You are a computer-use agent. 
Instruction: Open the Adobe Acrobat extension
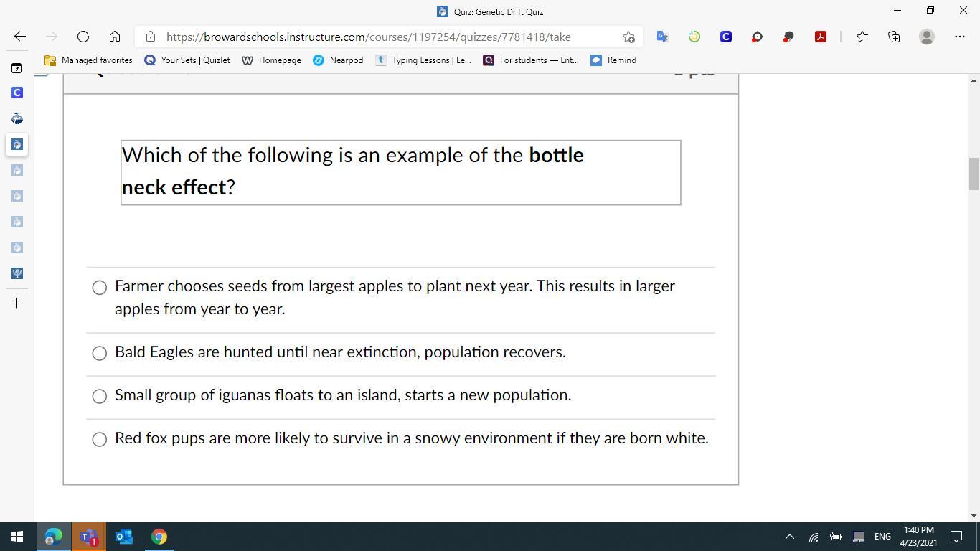(821, 37)
